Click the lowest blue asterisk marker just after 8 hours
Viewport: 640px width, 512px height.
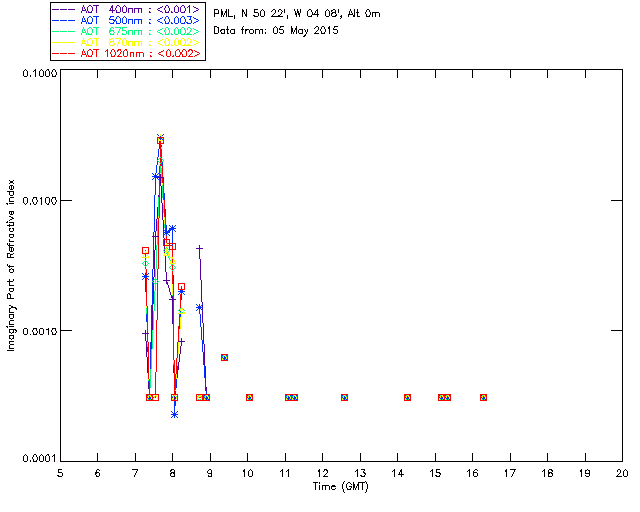coord(175,415)
